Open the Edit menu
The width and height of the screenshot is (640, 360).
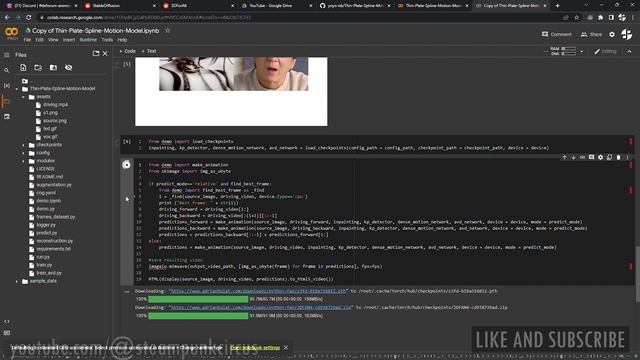[x=39, y=40]
